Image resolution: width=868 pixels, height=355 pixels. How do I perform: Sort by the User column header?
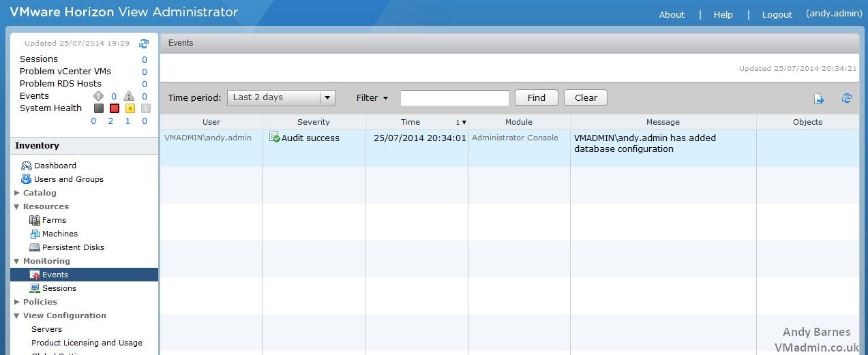pyautogui.click(x=211, y=122)
